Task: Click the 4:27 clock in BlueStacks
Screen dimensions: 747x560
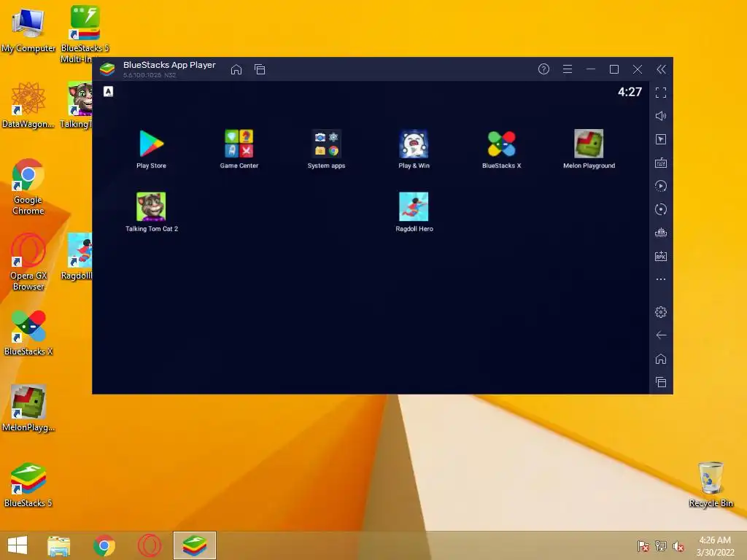Action: [630, 92]
